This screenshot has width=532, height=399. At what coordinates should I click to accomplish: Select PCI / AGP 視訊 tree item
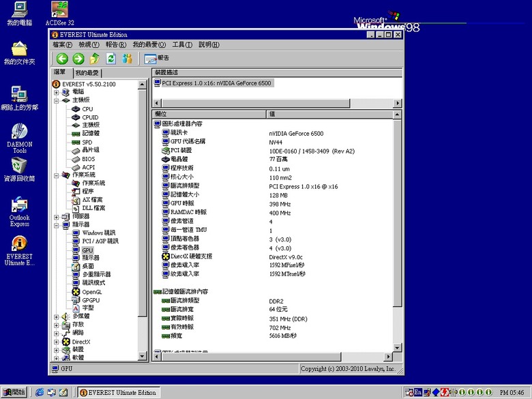point(100,241)
